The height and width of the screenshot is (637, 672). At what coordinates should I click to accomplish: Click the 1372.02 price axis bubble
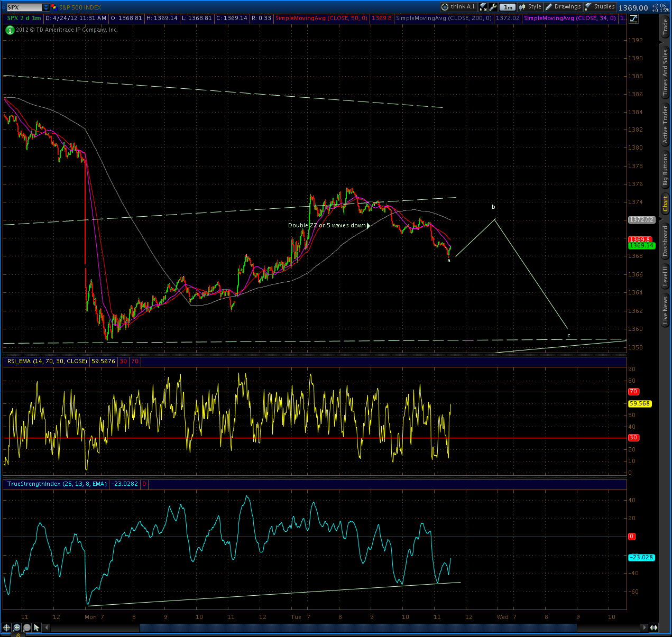[x=641, y=219]
